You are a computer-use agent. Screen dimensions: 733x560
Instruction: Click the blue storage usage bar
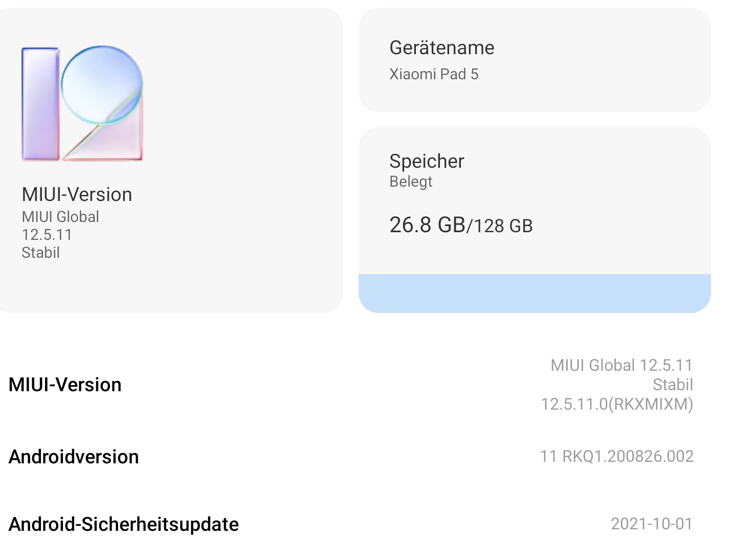point(535,293)
